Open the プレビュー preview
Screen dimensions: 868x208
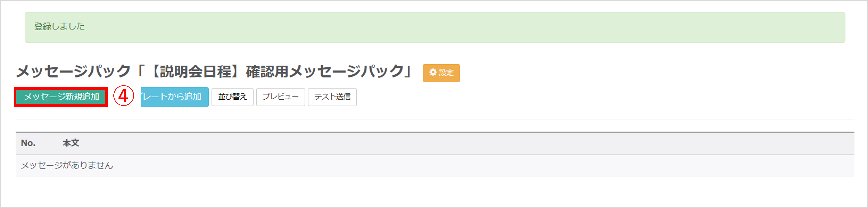click(x=280, y=97)
